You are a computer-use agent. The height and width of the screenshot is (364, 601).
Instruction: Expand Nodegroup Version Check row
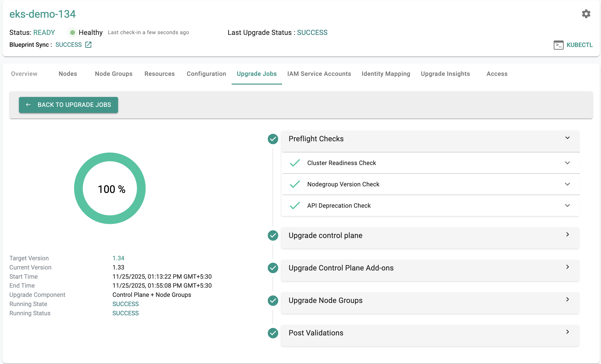(567, 184)
